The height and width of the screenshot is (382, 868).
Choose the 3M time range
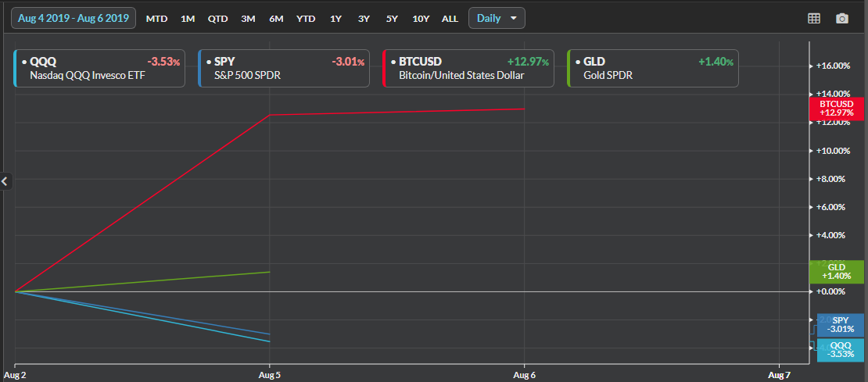pos(248,19)
